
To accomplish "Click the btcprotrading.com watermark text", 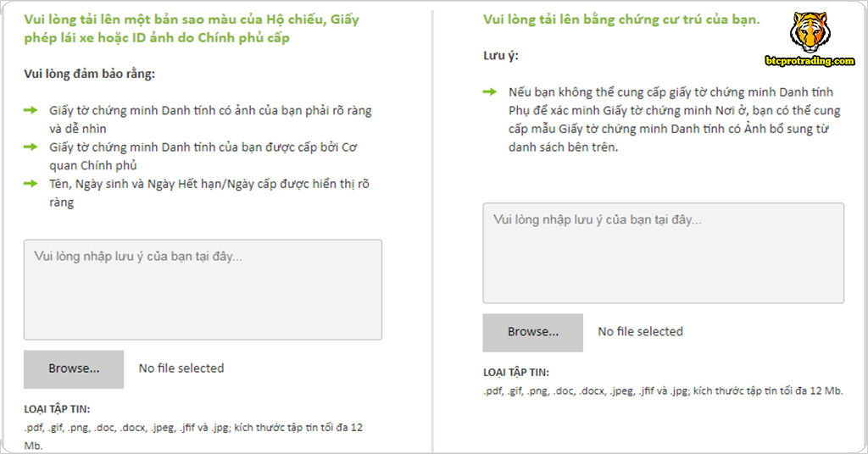I will 809,61.
